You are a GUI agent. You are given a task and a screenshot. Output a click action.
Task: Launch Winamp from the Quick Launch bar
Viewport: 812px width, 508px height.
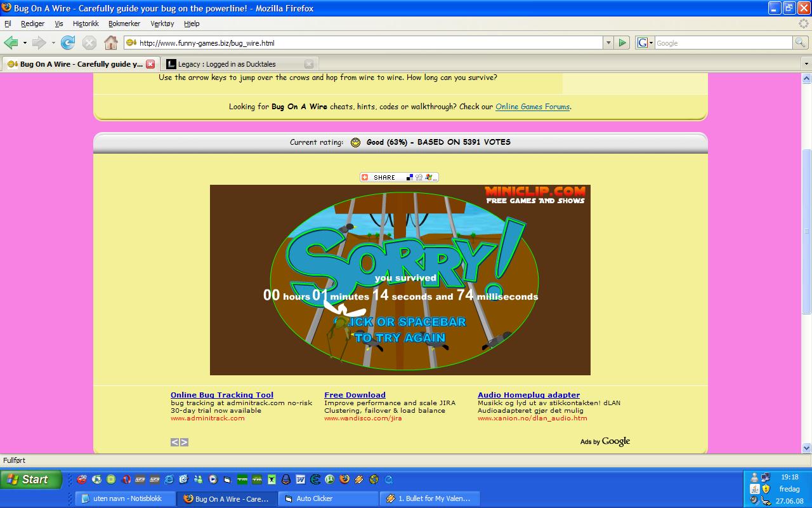tap(358, 479)
